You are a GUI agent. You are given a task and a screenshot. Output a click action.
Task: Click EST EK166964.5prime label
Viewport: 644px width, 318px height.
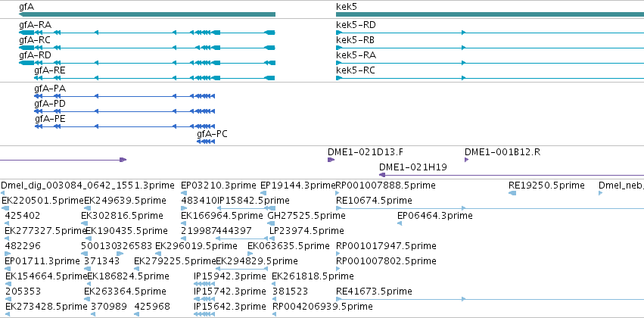click(222, 216)
